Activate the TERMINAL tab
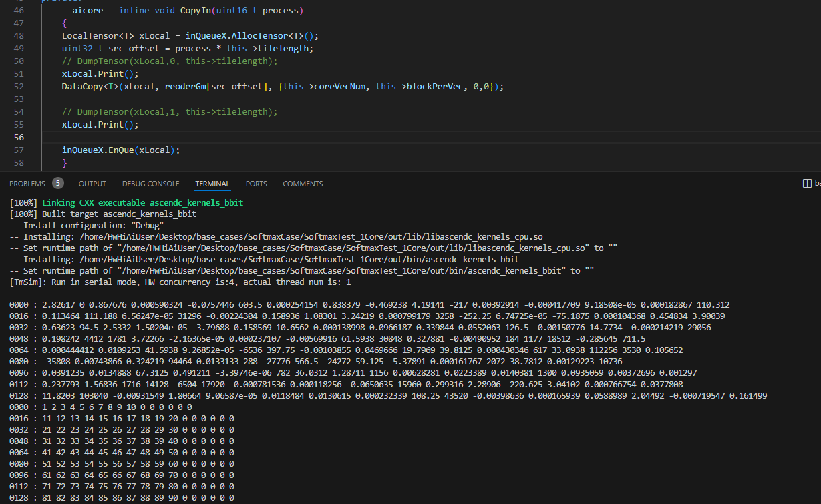 [x=212, y=184]
